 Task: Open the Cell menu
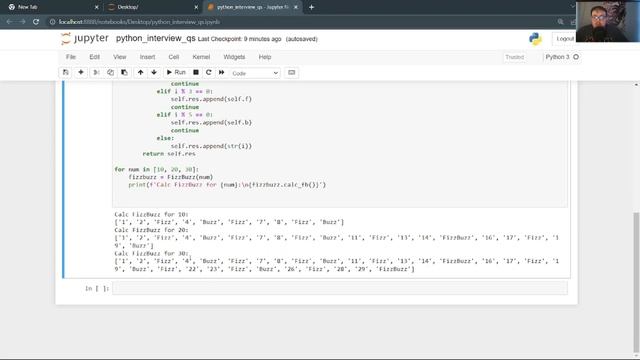coord(174,57)
